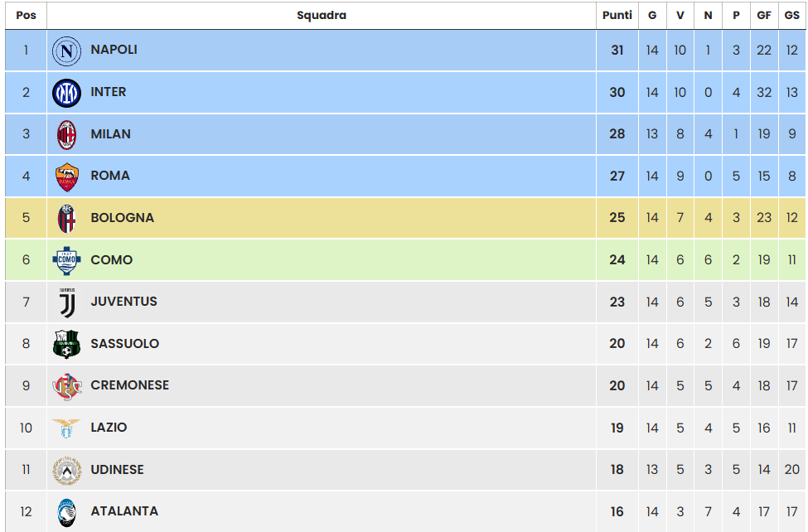Click the Pos column header
The image size is (808, 532).
click(x=26, y=15)
